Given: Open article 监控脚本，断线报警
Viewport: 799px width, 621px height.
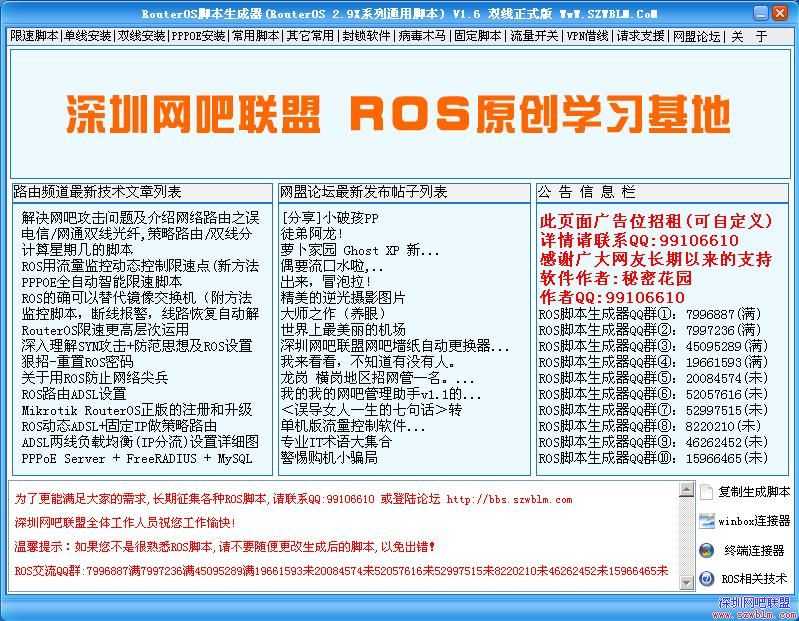Looking at the screenshot, I should click(x=141, y=314).
